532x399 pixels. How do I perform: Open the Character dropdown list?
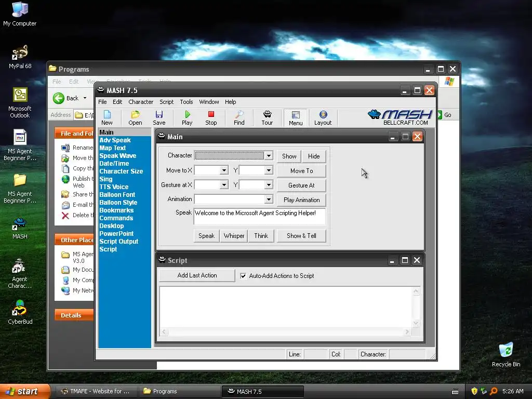[x=269, y=156]
